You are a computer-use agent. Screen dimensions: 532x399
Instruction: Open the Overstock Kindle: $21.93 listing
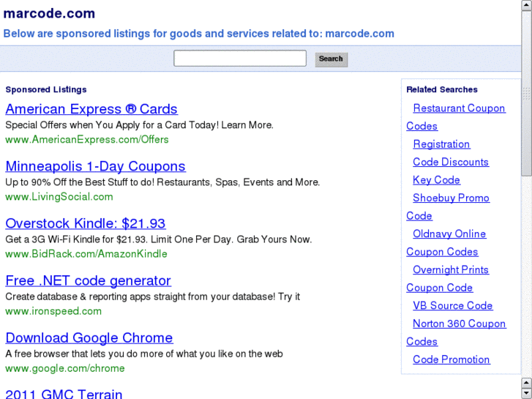click(86, 223)
